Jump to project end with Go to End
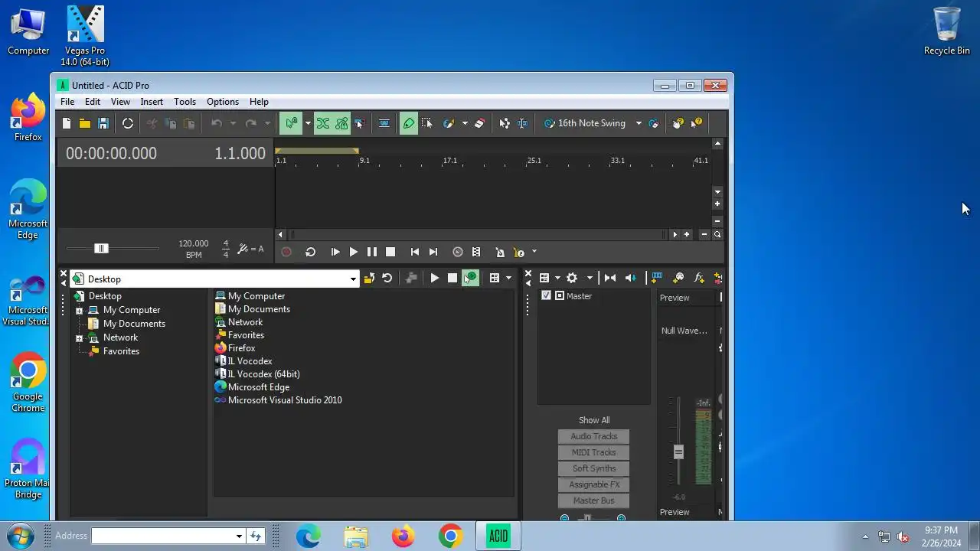The image size is (980, 551). 433,252
